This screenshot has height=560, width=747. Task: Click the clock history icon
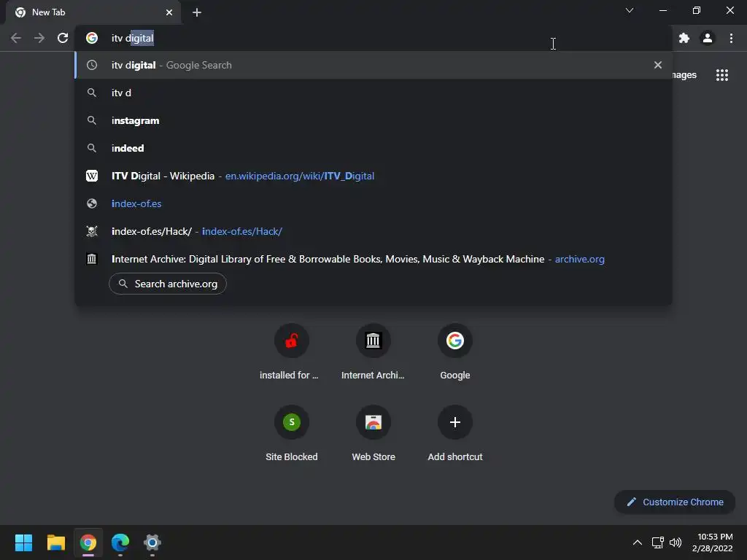pos(92,65)
